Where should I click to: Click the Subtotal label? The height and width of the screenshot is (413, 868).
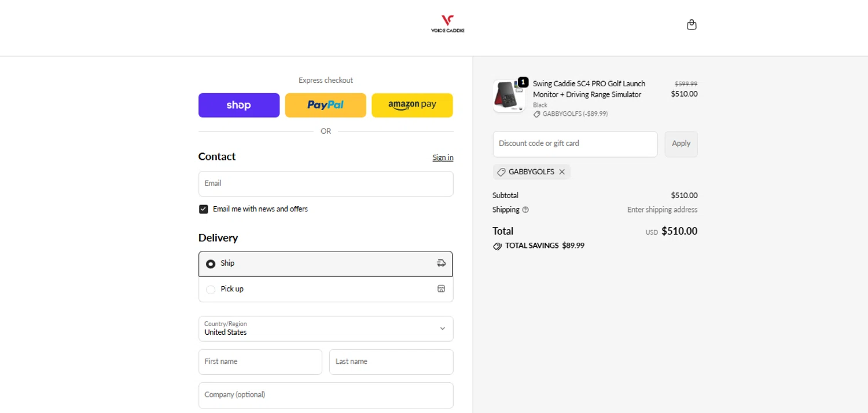[x=505, y=195]
